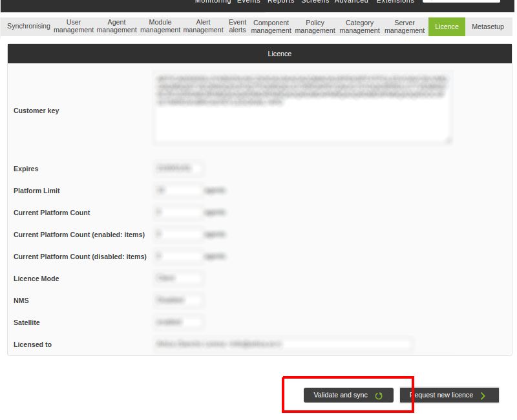The height and width of the screenshot is (420, 517).
Task: Open the Synchronising tab
Action: (28, 26)
